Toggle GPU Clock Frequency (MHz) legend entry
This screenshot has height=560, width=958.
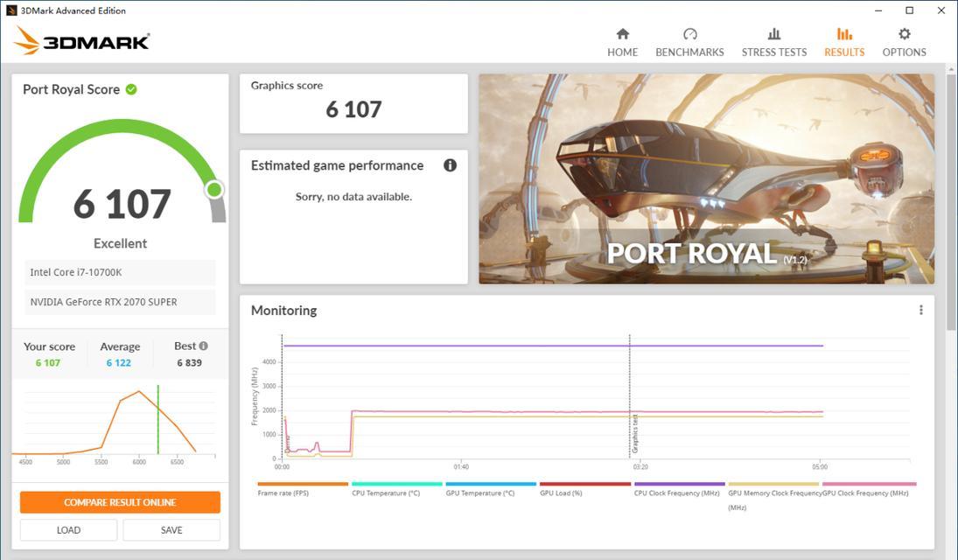tap(865, 493)
